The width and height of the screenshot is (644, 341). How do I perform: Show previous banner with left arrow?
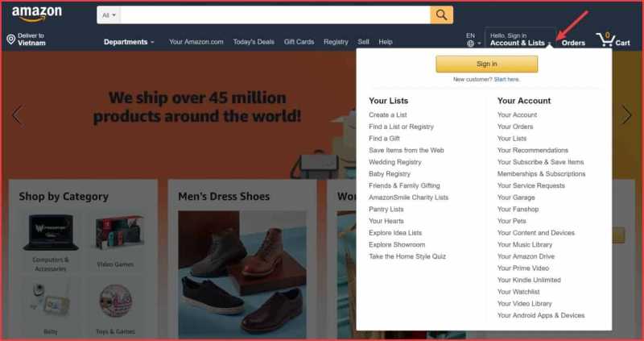[16, 114]
